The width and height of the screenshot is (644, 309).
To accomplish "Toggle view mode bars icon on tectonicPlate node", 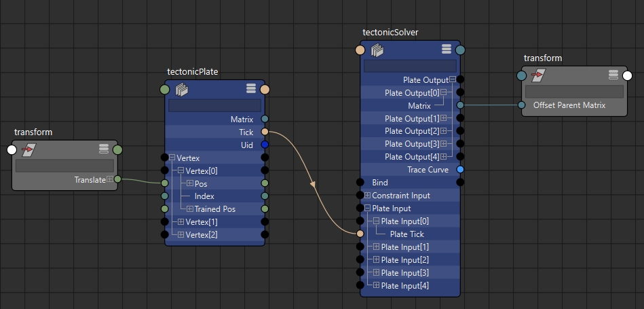I will (250, 89).
